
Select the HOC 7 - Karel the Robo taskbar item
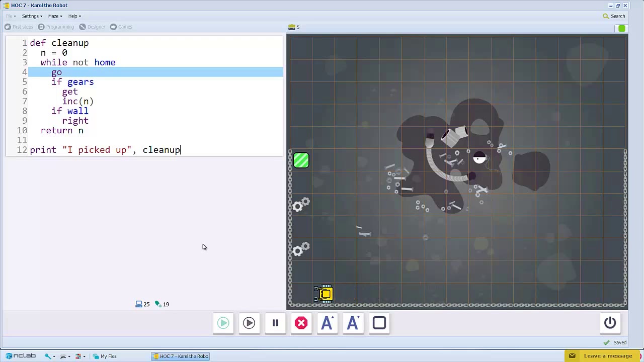[181, 356]
